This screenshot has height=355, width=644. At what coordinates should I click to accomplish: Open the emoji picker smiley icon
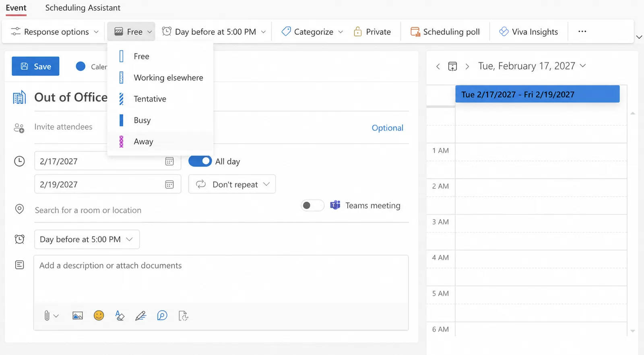pos(99,316)
